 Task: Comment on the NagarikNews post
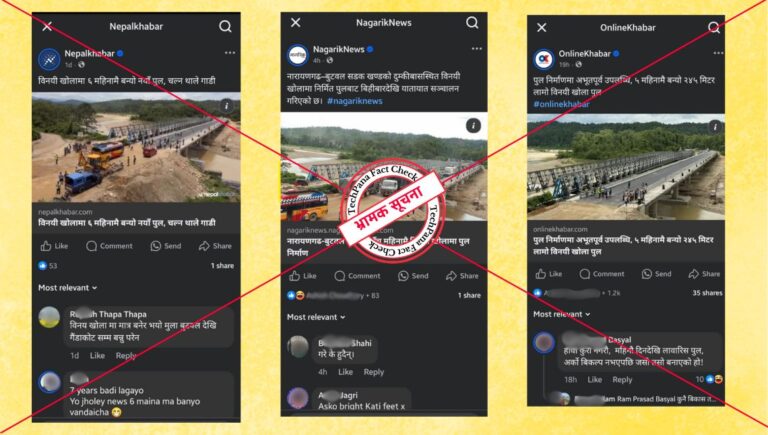(x=357, y=276)
